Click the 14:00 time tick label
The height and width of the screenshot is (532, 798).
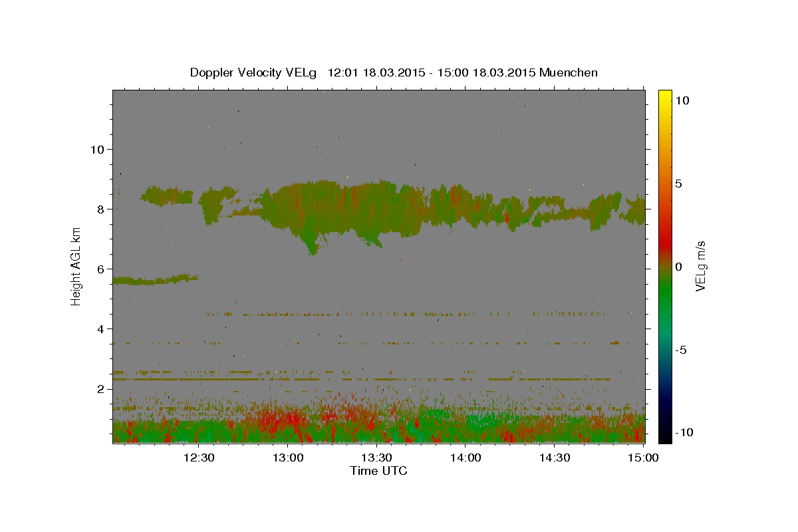(x=465, y=458)
